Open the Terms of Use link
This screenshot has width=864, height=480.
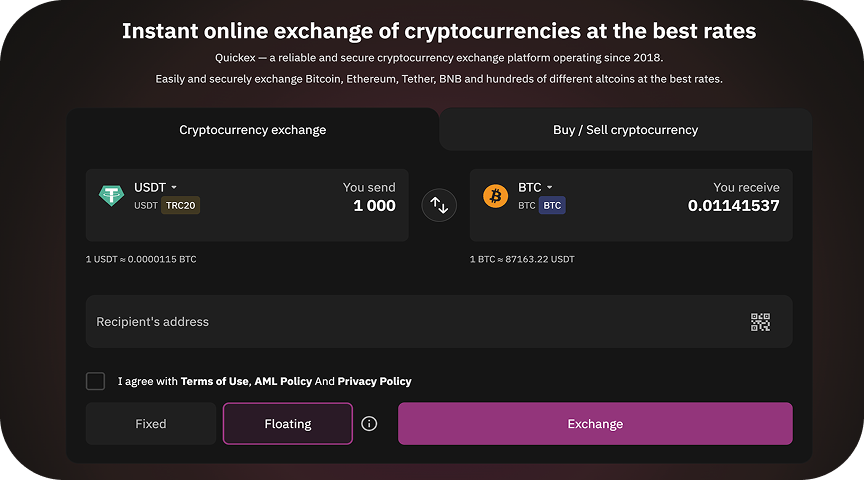coord(214,381)
